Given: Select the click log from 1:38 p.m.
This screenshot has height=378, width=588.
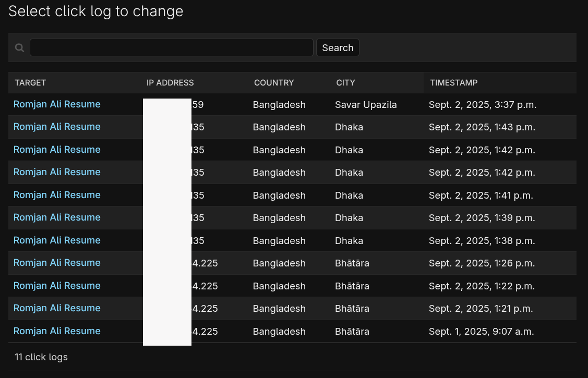Looking at the screenshot, I should pos(57,240).
